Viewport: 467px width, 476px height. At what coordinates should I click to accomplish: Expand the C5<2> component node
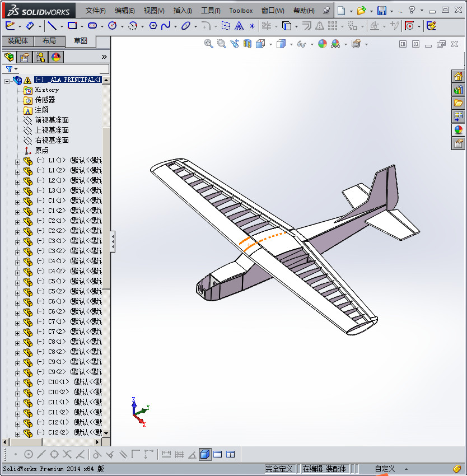17,293
